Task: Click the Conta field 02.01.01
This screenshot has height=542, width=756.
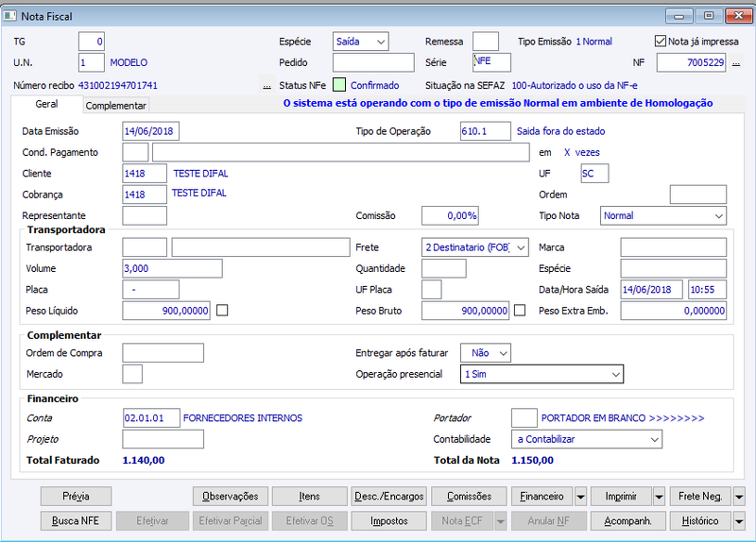Action: point(151,418)
